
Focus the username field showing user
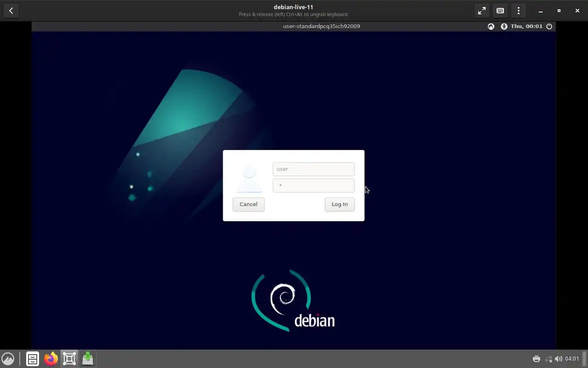[314, 169]
